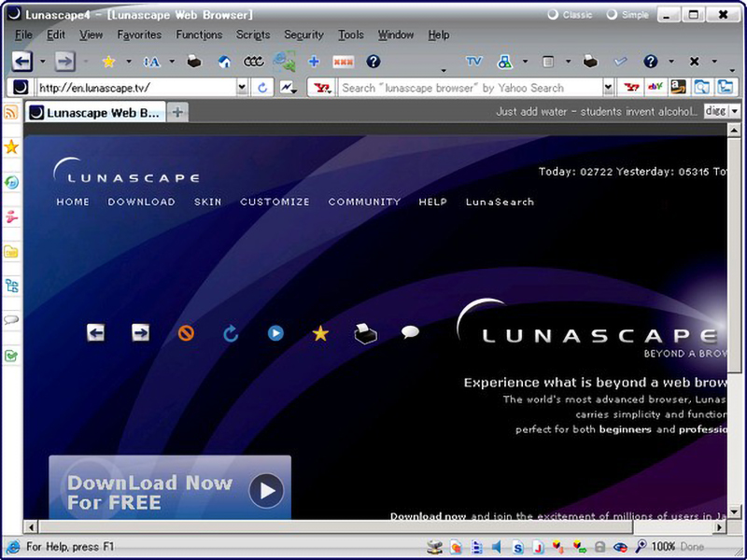Screen dimensions: 747x560
Task: Click the speech bubble icon in the sidebar
Action: tap(11, 318)
